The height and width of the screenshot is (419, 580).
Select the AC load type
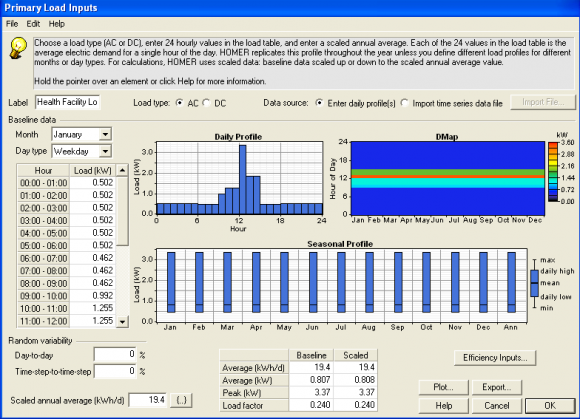[180, 103]
